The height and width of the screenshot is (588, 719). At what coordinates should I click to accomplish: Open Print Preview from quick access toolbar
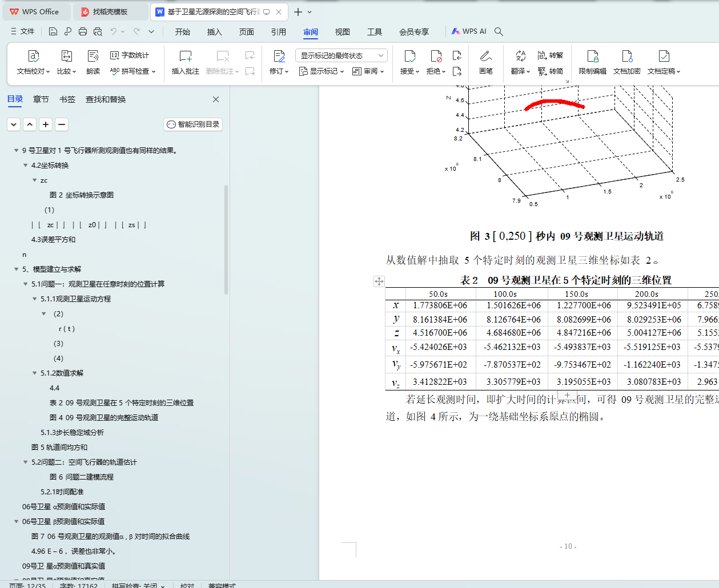click(98, 31)
